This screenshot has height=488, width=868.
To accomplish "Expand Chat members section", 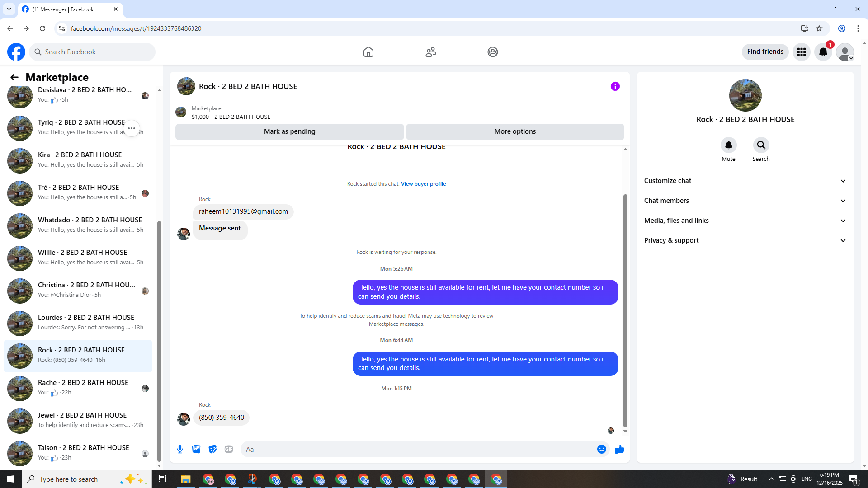I will [x=745, y=201].
